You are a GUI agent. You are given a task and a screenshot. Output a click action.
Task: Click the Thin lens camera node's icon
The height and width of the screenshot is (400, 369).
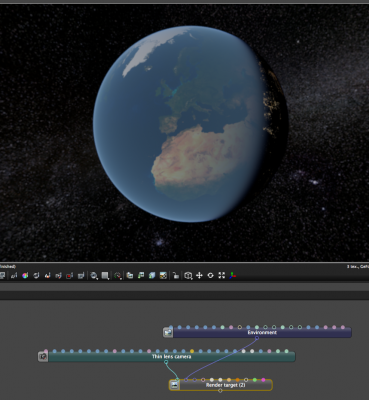[x=43, y=357]
